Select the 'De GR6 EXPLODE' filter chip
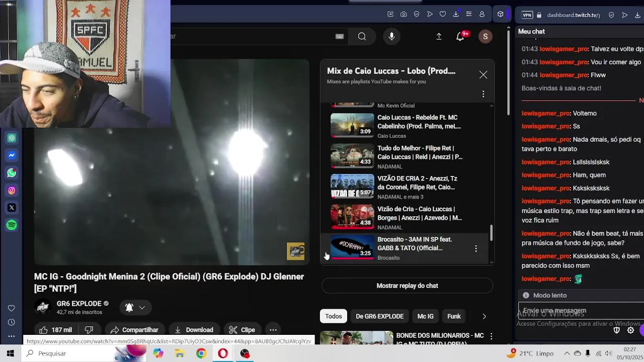Image resolution: width=644 pixels, height=362 pixels. pos(380,316)
